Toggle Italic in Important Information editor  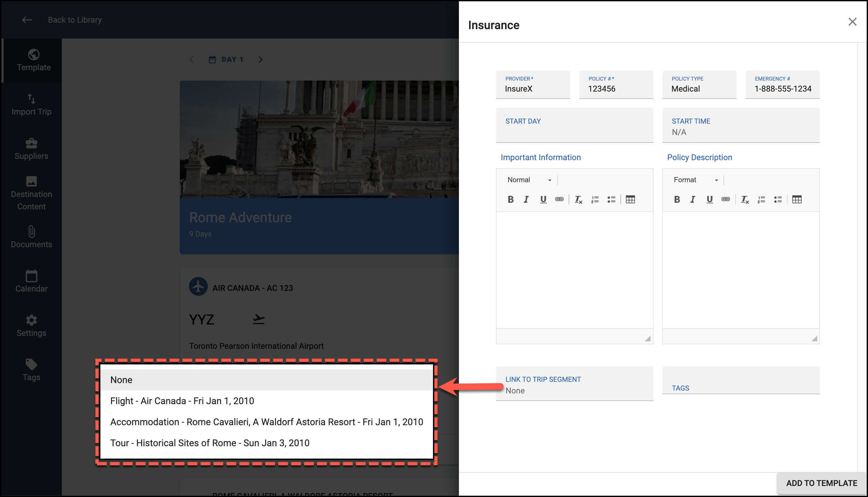click(x=526, y=199)
